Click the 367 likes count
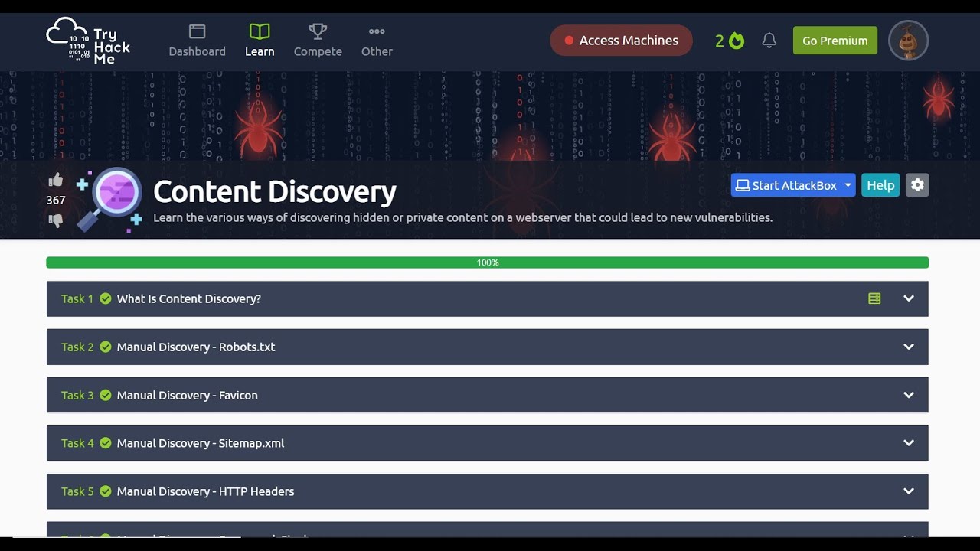The width and height of the screenshot is (980, 551). click(x=56, y=201)
